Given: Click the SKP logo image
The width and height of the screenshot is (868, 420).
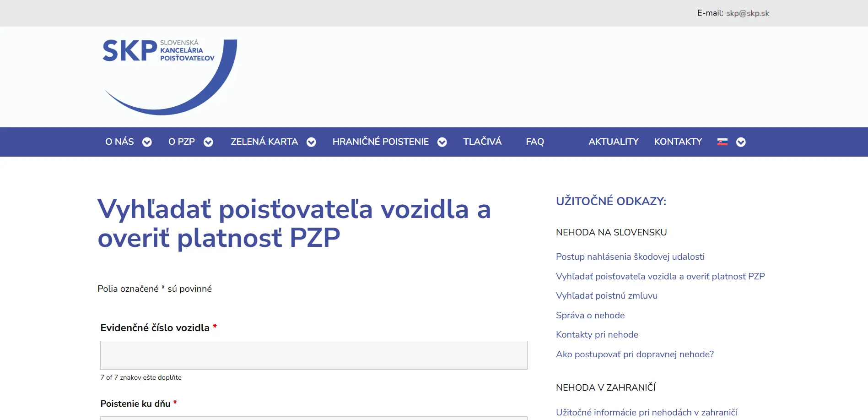Looking at the screenshot, I should [169, 76].
